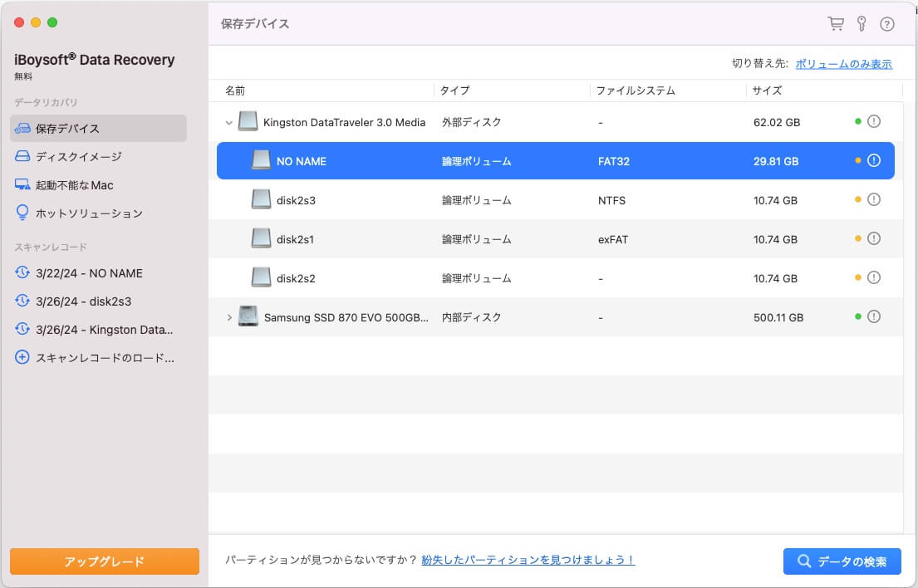Click the warning icon beside NO NAME volume
The height and width of the screenshot is (588, 918).
tap(872, 161)
